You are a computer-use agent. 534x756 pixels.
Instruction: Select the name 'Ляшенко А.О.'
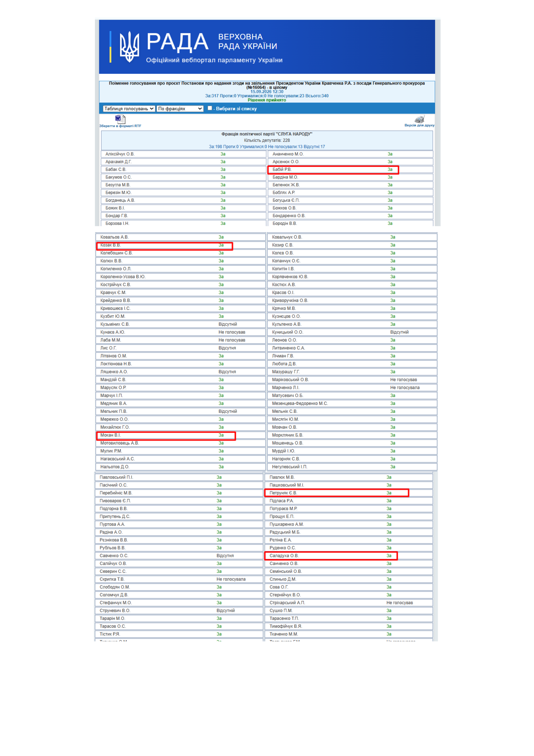point(114,372)
